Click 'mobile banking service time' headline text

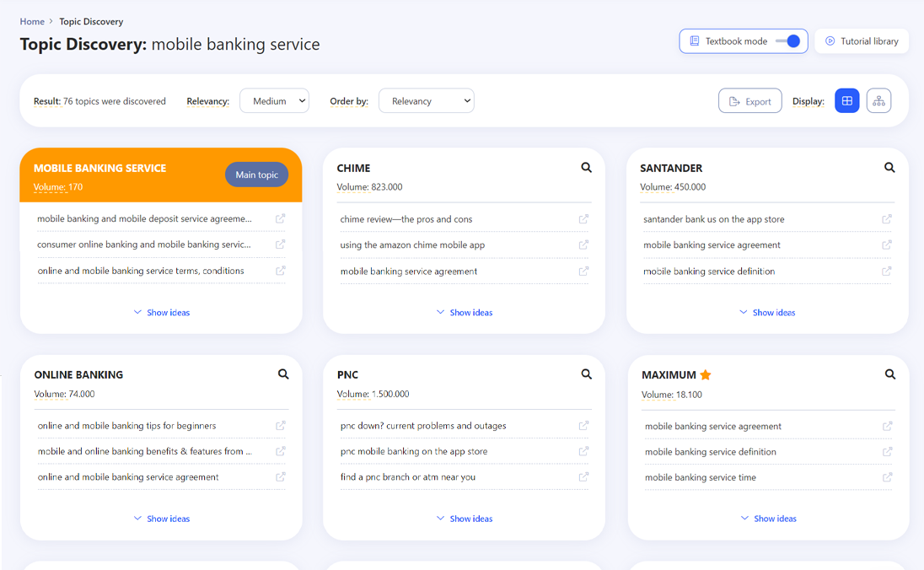pyautogui.click(x=700, y=477)
